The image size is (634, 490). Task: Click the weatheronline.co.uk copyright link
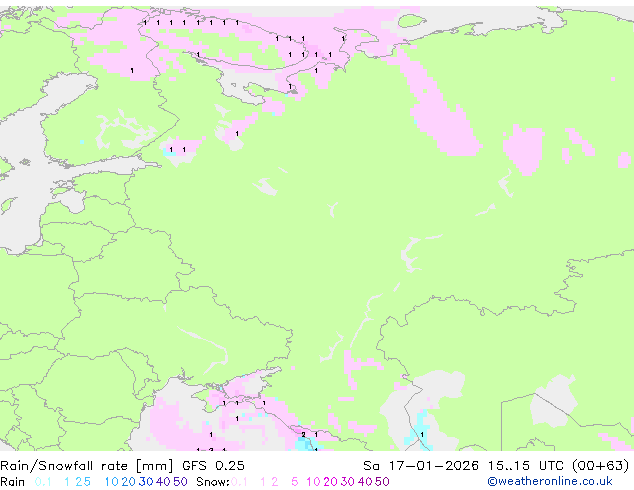pos(550,481)
